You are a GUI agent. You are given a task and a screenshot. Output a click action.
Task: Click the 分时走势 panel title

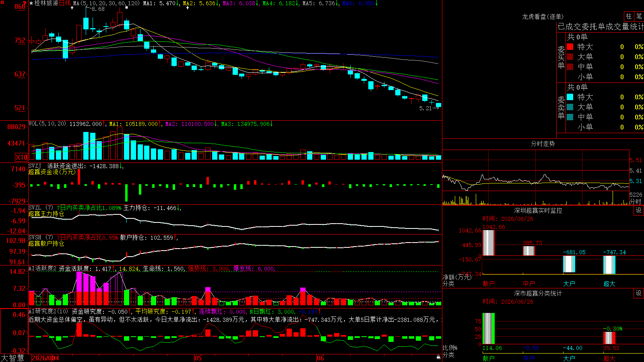pyautogui.click(x=543, y=144)
